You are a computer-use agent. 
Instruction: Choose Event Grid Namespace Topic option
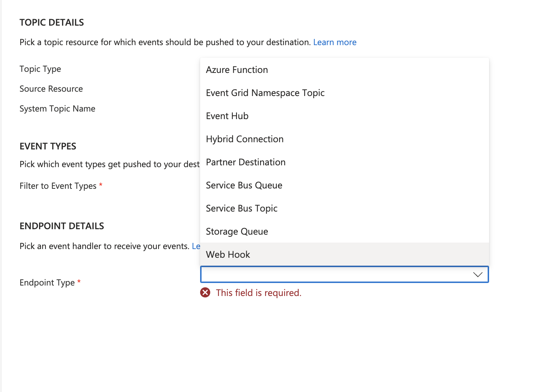tap(265, 93)
